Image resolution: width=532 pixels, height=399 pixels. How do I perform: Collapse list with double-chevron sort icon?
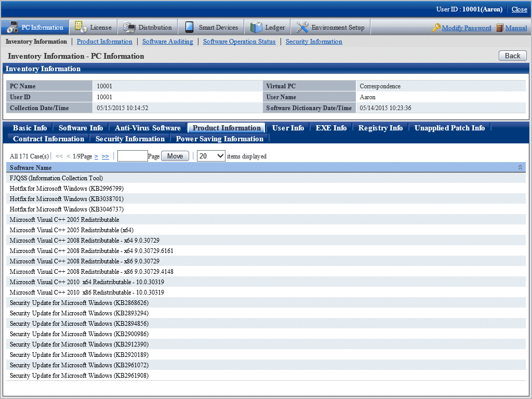(x=520, y=168)
